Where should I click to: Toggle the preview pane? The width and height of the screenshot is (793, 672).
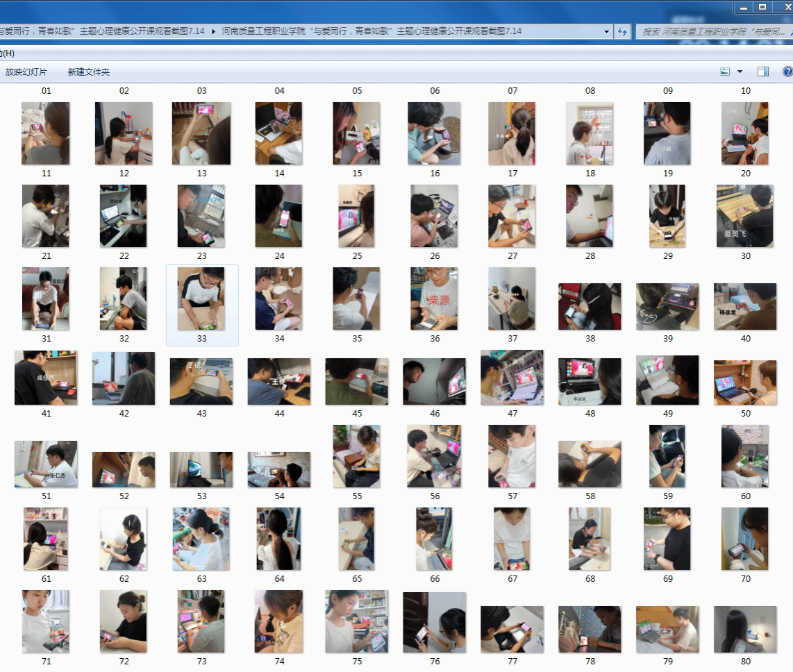pos(763,72)
